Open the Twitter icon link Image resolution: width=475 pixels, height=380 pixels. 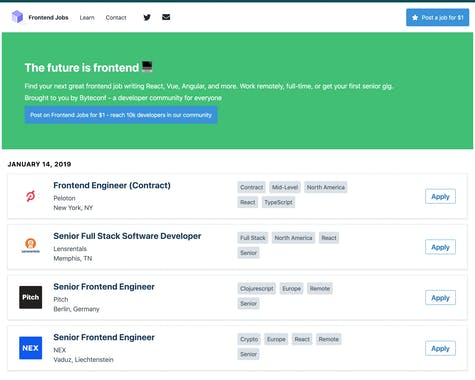[x=147, y=17]
